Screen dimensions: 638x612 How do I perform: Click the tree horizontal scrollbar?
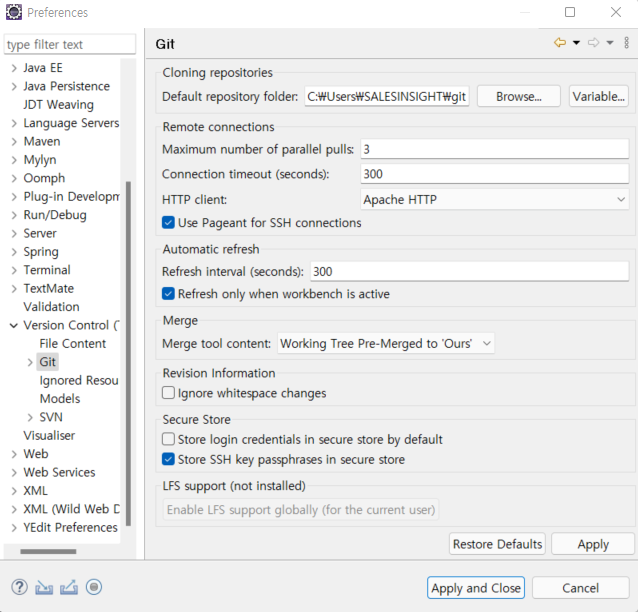48,551
